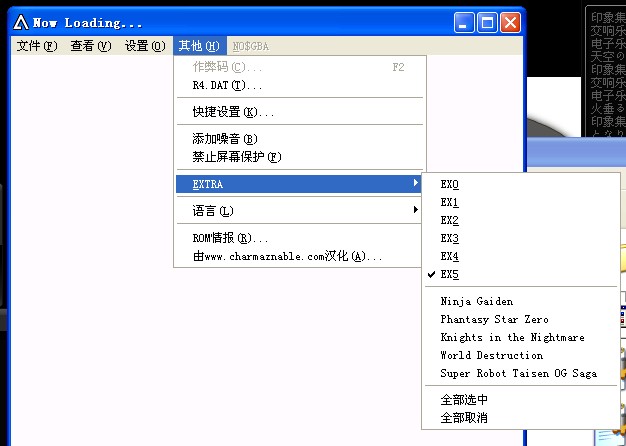Open ROM情报(R)... entry
The image size is (626, 446).
pos(299,238)
